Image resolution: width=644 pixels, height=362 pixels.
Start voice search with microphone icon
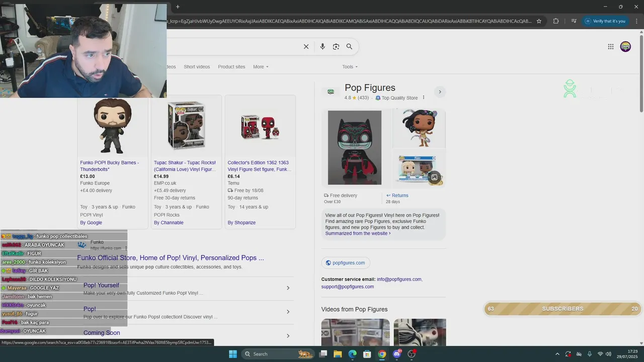click(x=323, y=47)
